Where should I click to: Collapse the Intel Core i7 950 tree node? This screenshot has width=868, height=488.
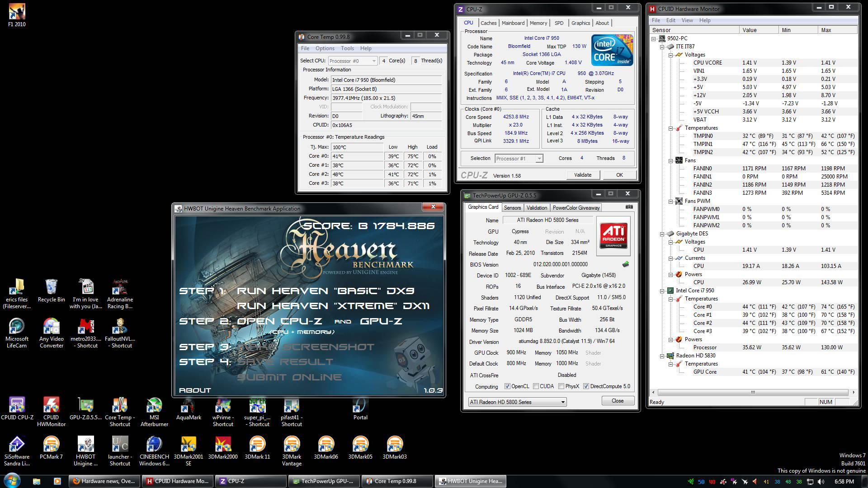point(662,291)
